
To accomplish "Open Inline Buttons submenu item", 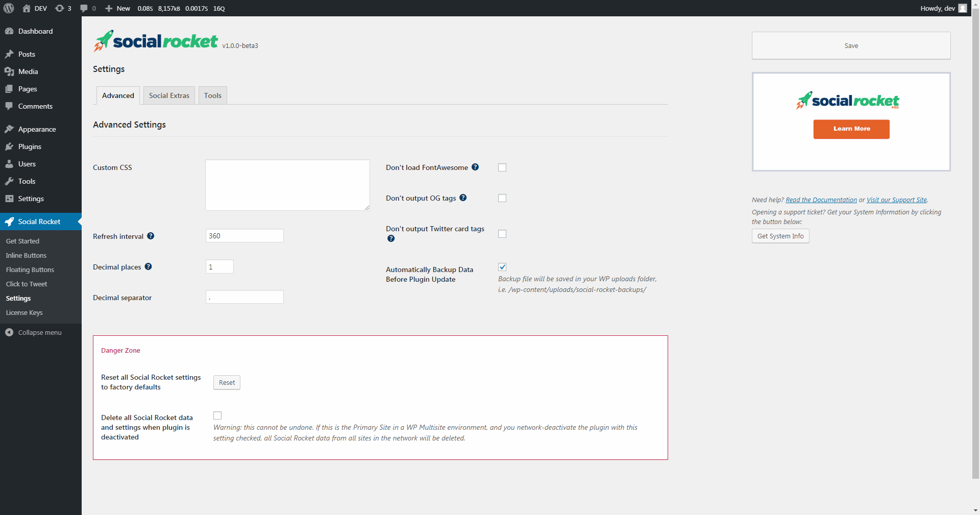I will (x=26, y=255).
